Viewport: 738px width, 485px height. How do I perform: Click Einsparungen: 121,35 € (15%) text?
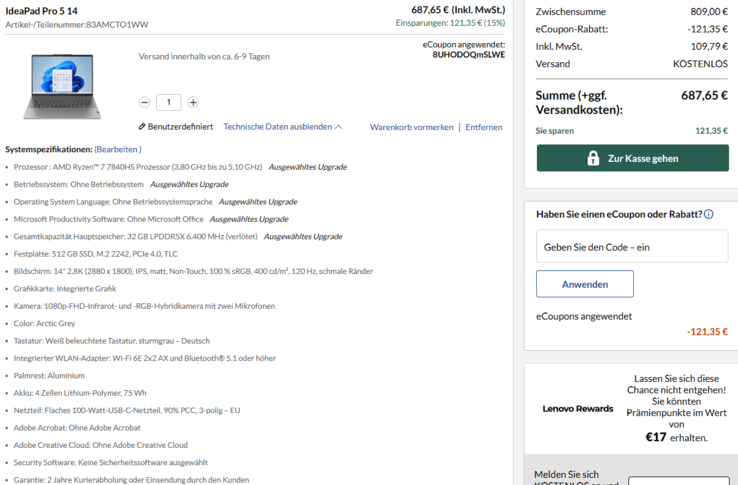click(450, 23)
